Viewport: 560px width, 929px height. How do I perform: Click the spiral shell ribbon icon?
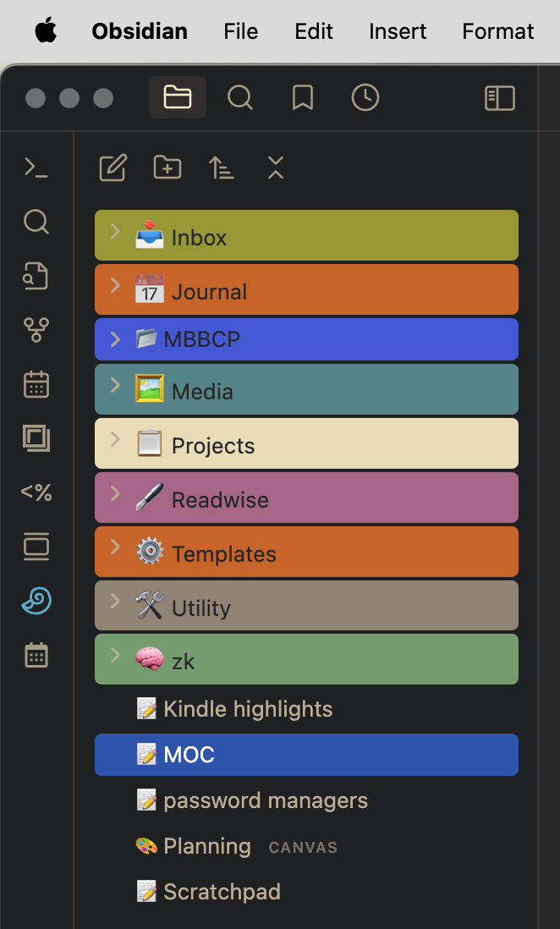click(x=36, y=602)
